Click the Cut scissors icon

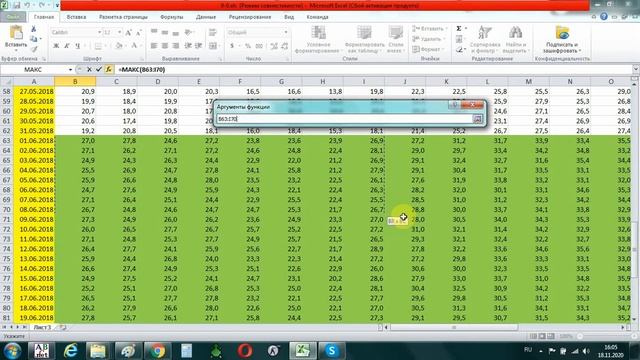coord(33,29)
